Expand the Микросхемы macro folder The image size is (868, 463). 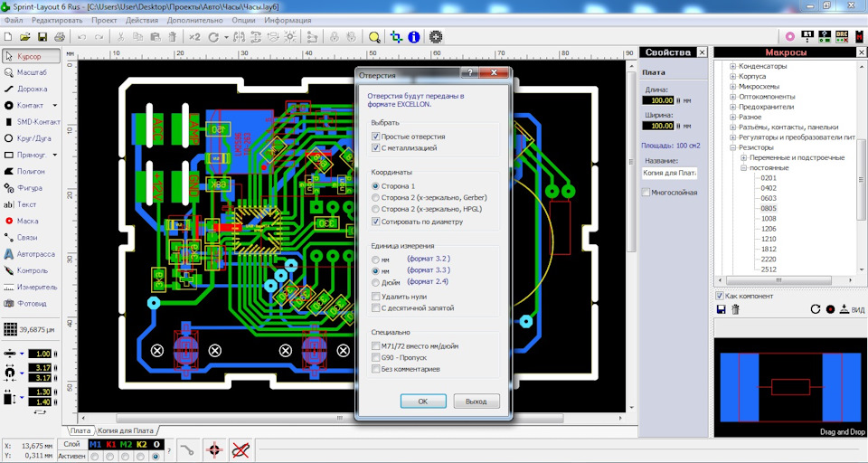tap(733, 87)
